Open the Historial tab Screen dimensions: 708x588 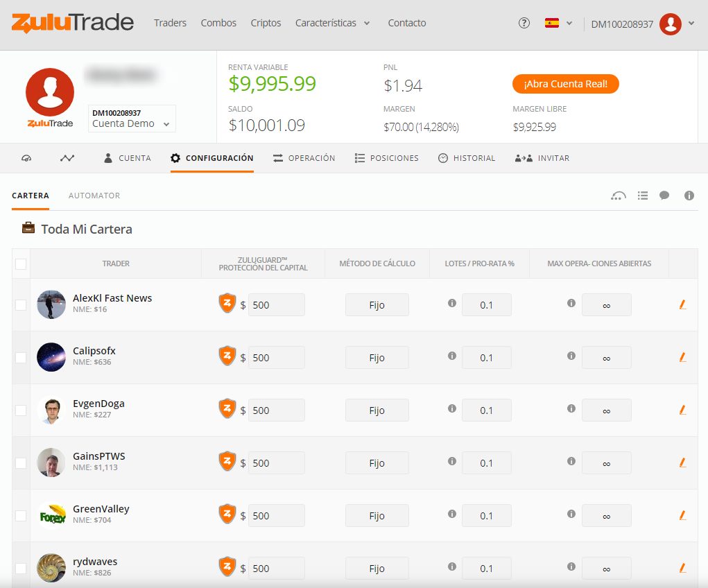[467, 158]
